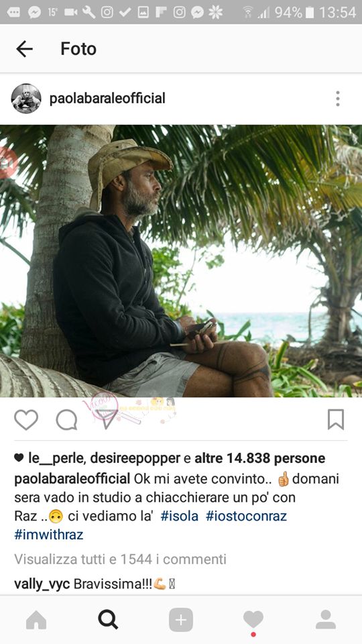This screenshot has width=362, height=644.
Task: Open the three-dot post options menu
Action: [337, 99]
